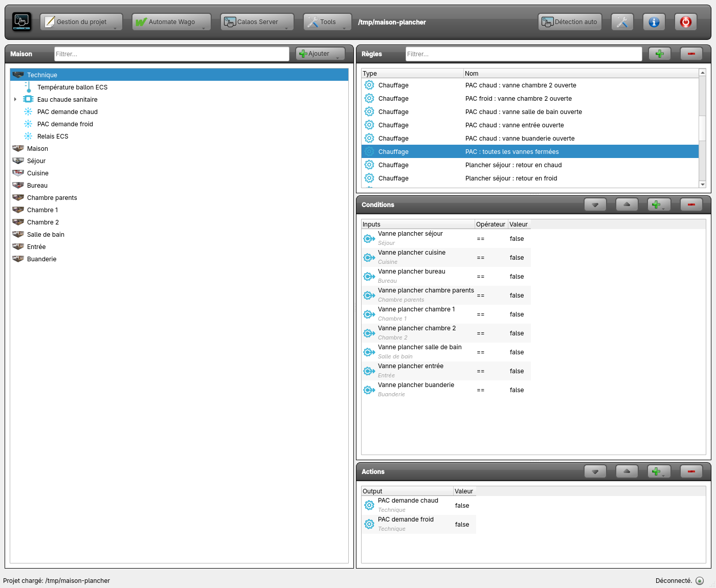The height and width of the screenshot is (588, 716).
Task: Open the add action plus dropdown
Action: 659,471
